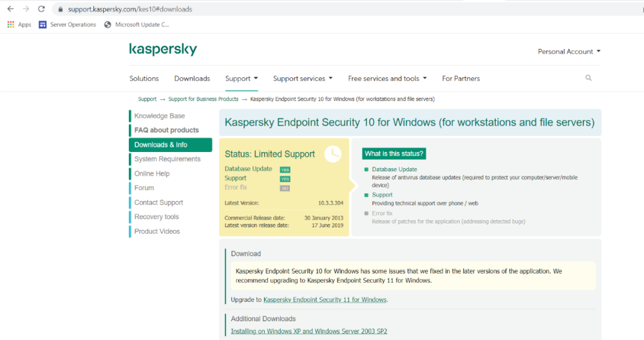The width and height of the screenshot is (644, 340).
Task: Click the YES badge next to Database Update
Action: pyautogui.click(x=285, y=169)
